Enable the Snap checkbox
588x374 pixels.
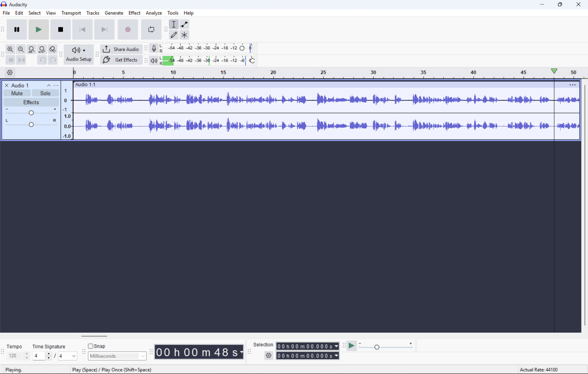[90, 346]
